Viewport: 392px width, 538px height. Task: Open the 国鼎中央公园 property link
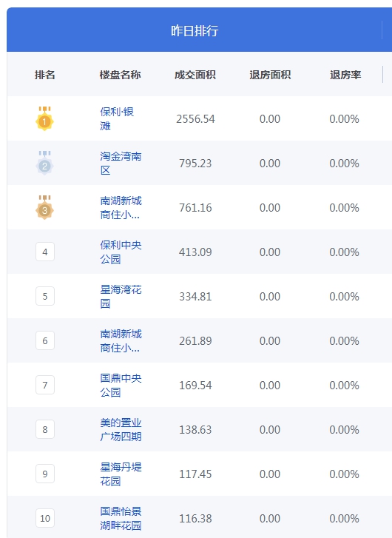121,385
